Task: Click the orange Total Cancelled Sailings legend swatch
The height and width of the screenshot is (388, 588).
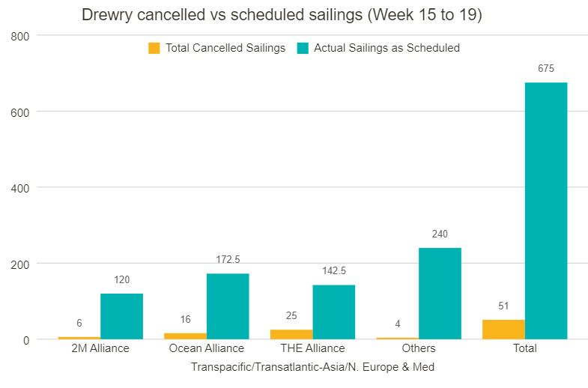Action: 154,49
